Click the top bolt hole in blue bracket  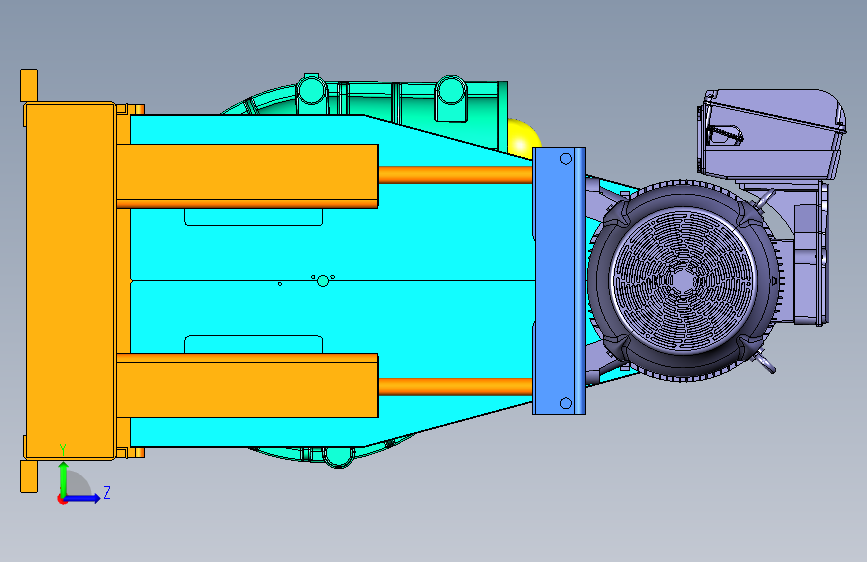coord(566,159)
